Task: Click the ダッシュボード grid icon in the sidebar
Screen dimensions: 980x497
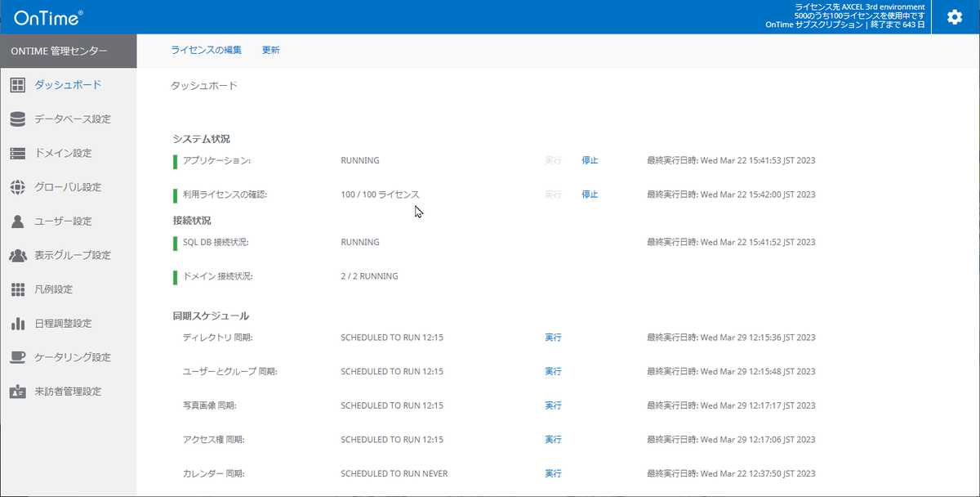Action: click(x=17, y=85)
